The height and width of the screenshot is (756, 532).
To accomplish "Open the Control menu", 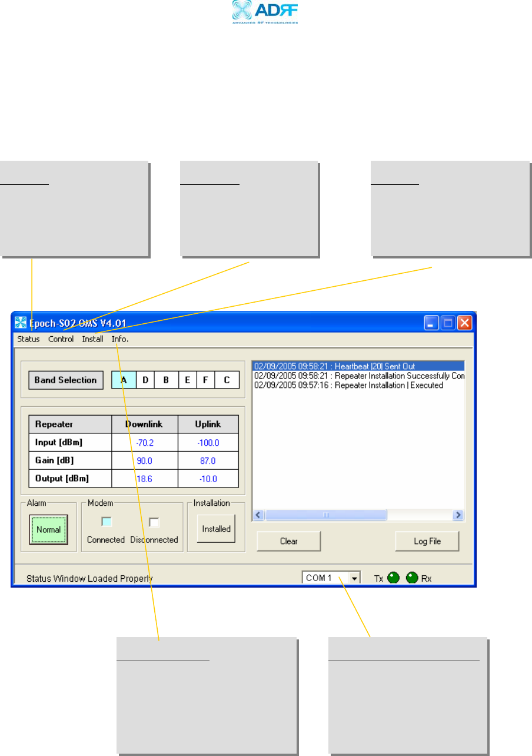I will [x=61, y=339].
